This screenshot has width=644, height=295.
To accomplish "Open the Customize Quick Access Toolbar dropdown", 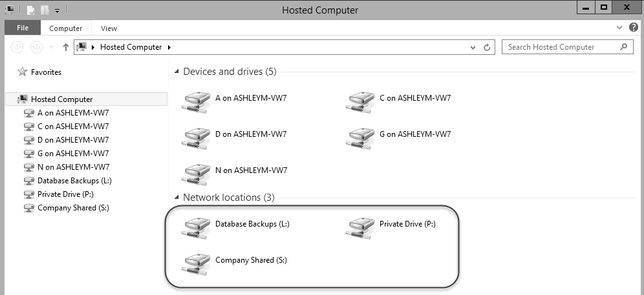I will [57, 11].
